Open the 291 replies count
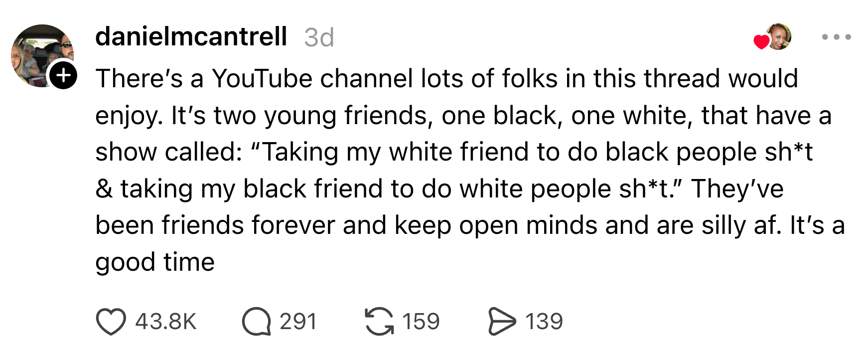Screen dimensions: 868x360 [298, 322]
